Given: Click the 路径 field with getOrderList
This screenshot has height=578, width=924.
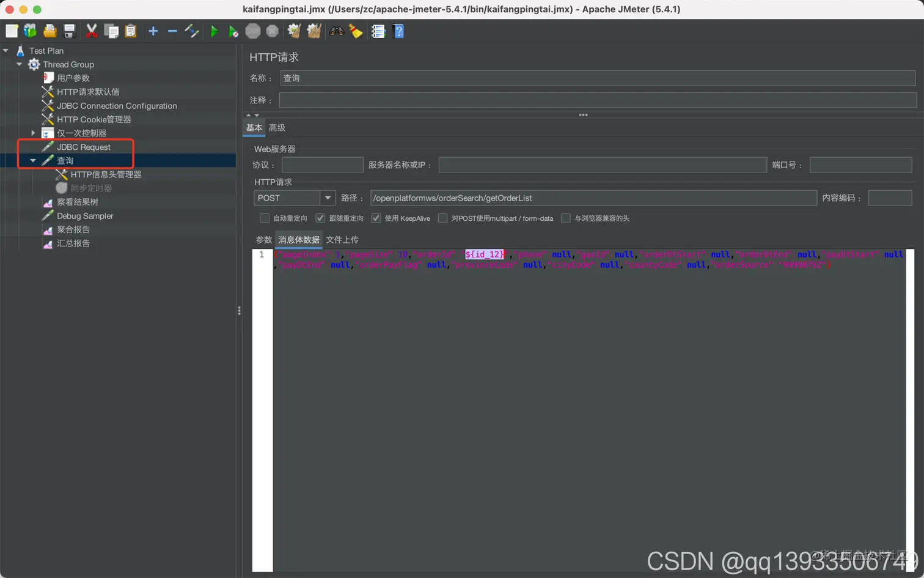Looking at the screenshot, I should tap(593, 198).
